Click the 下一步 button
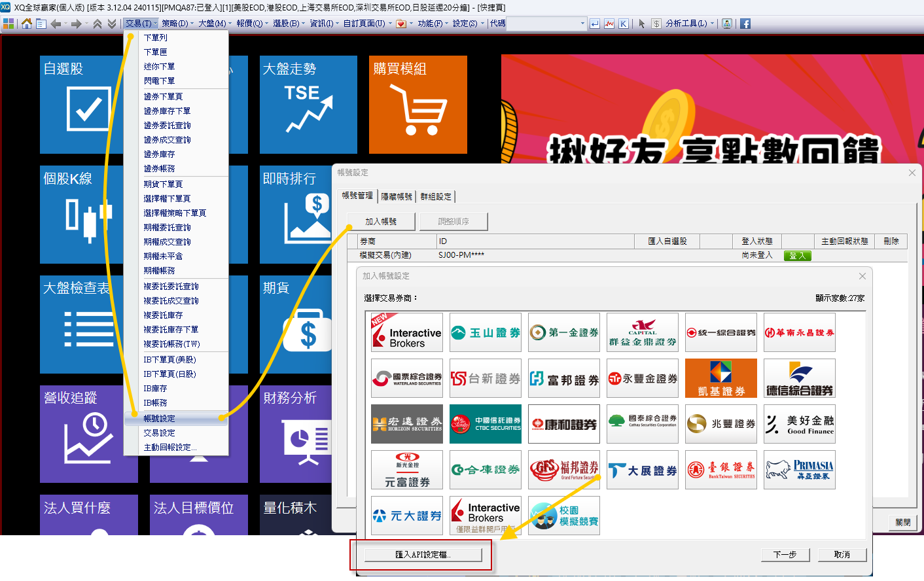This screenshot has width=924, height=581. pos(785,555)
